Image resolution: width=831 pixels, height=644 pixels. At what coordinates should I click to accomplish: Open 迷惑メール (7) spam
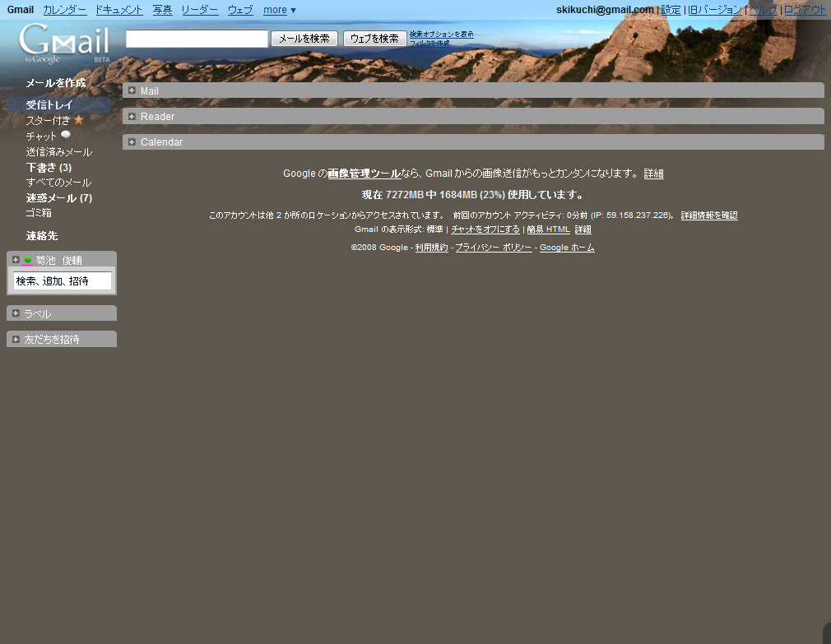[58, 198]
